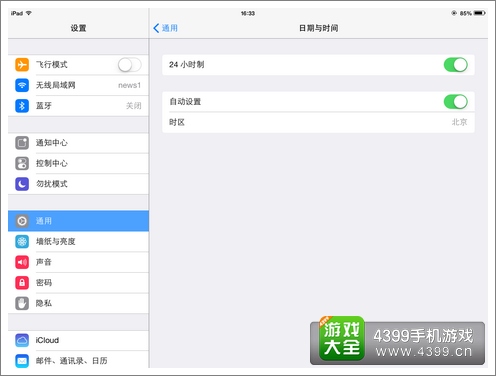The width and height of the screenshot is (496, 376).
Task: Select the 通用 sidebar item
Action: (x=78, y=221)
